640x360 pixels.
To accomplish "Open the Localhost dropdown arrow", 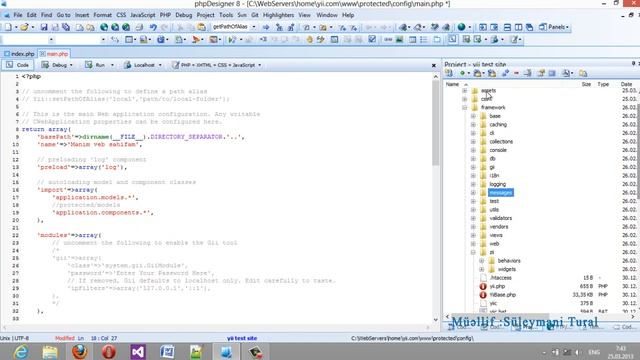I will click(160, 65).
